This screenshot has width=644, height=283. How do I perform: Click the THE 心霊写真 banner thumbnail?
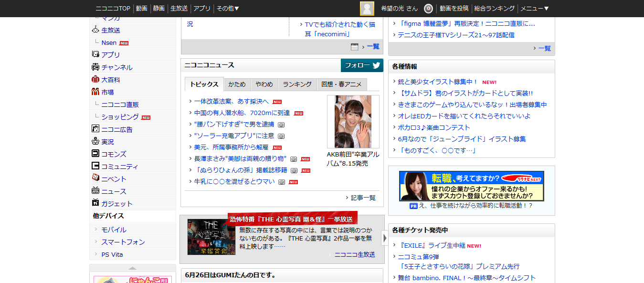click(211, 237)
